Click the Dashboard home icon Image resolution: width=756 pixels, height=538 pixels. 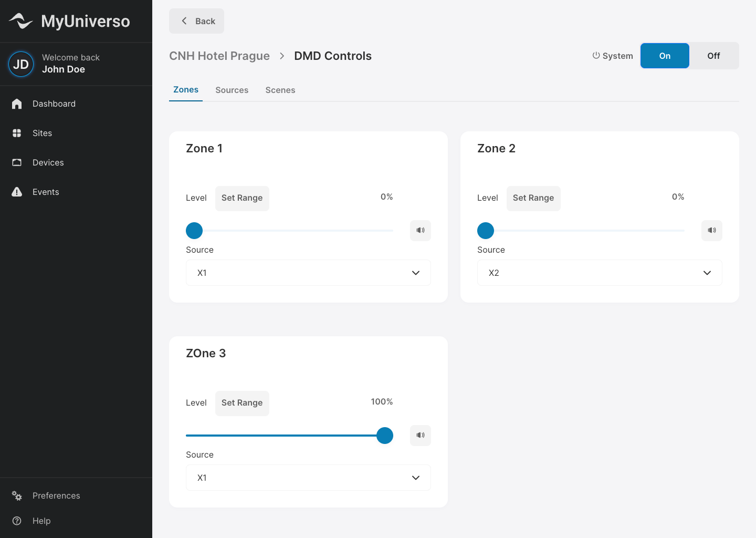coord(17,104)
